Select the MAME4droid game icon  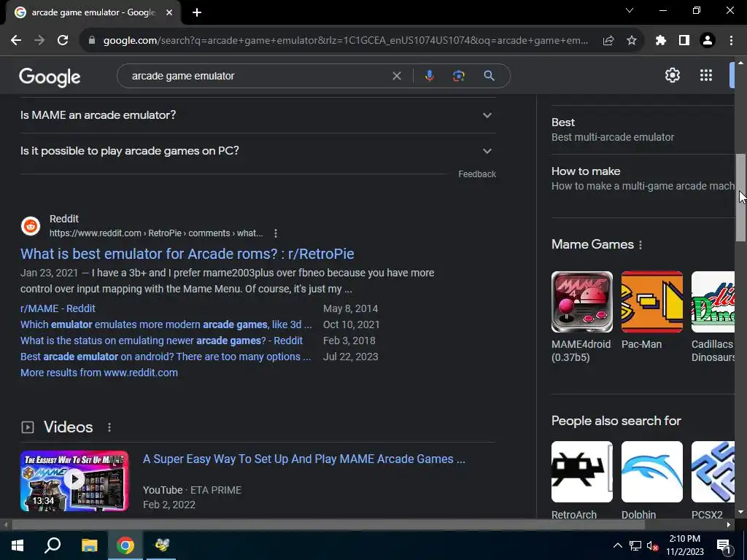[581, 302]
